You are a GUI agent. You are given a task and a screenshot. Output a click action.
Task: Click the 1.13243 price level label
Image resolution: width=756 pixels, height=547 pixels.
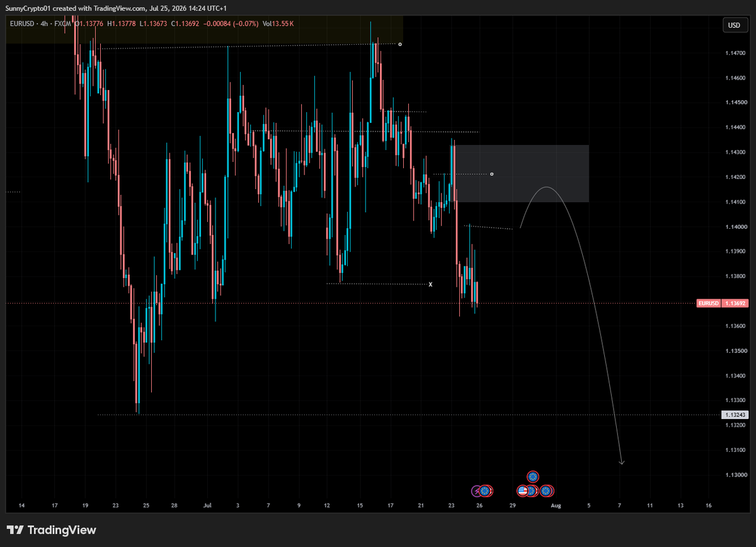pyautogui.click(x=735, y=415)
